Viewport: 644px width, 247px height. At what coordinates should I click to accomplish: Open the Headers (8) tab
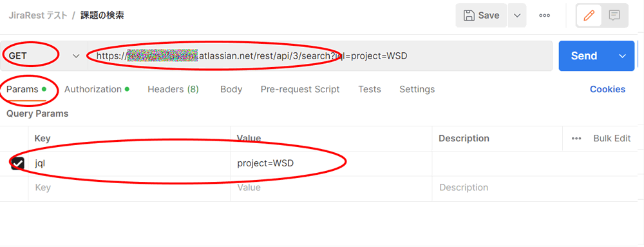tap(173, 89)
